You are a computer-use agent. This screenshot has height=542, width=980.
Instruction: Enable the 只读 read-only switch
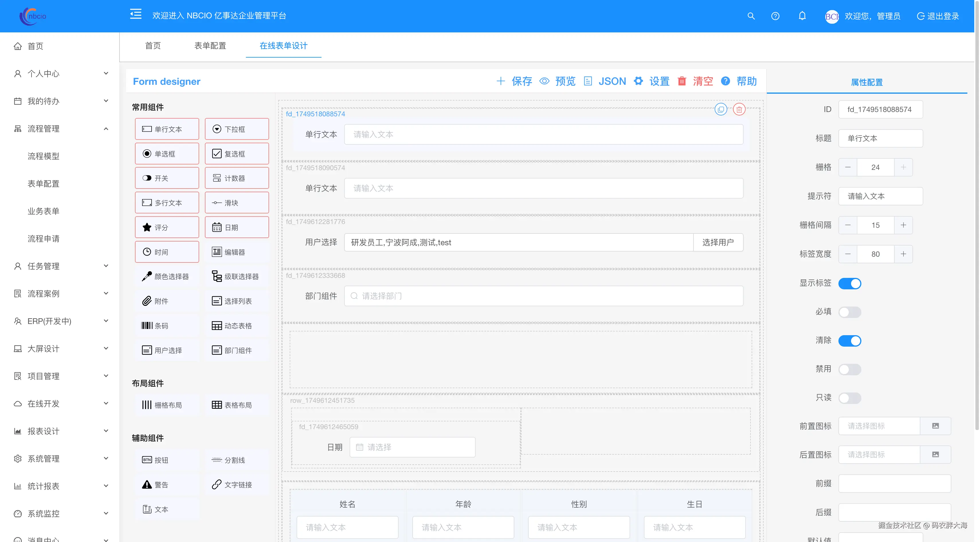tap(850, 398)
